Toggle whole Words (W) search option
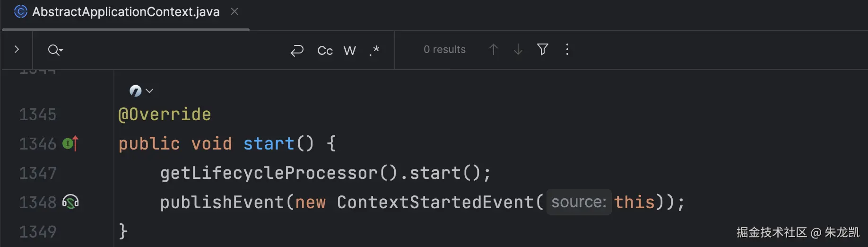868x247 pixels. click(349, 51)
